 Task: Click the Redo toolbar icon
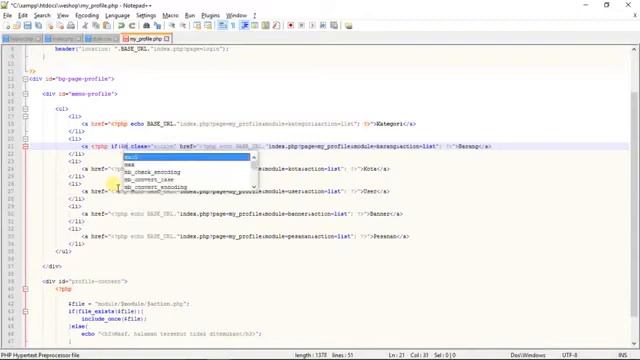(132, 26)
